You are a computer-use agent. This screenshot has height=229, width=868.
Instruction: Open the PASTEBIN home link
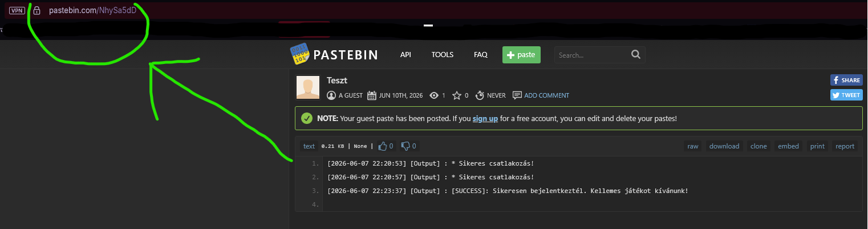click(346, 55)
